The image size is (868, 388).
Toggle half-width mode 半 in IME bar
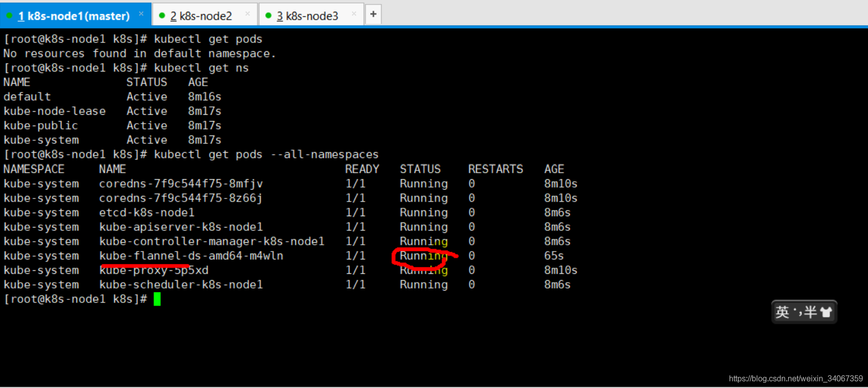click(811, 312)
